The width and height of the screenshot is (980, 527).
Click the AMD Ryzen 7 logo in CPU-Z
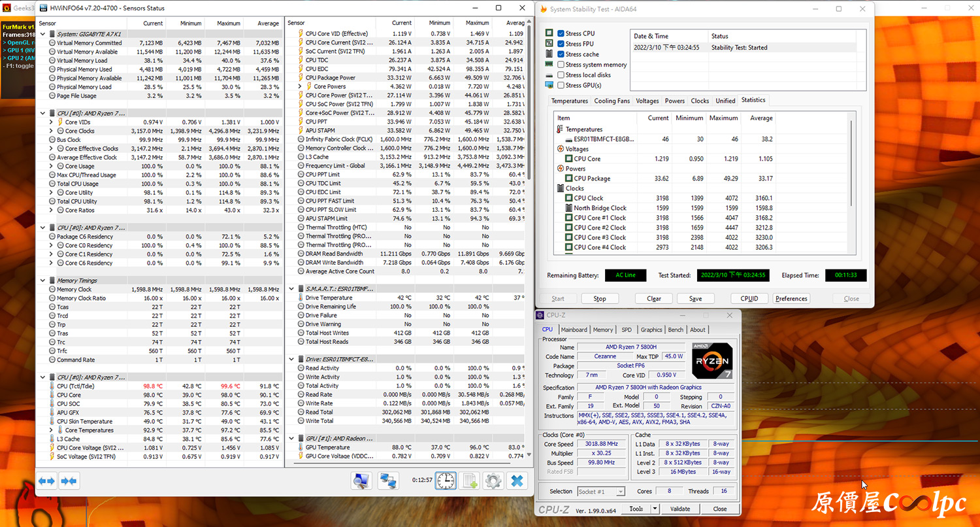click(x=712, y=361)
